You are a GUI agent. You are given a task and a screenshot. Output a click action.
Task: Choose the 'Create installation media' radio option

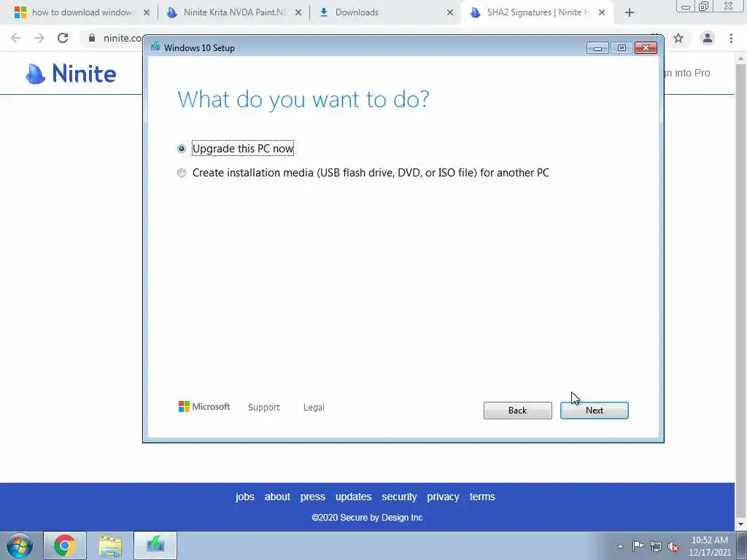[x=182, y=173]
